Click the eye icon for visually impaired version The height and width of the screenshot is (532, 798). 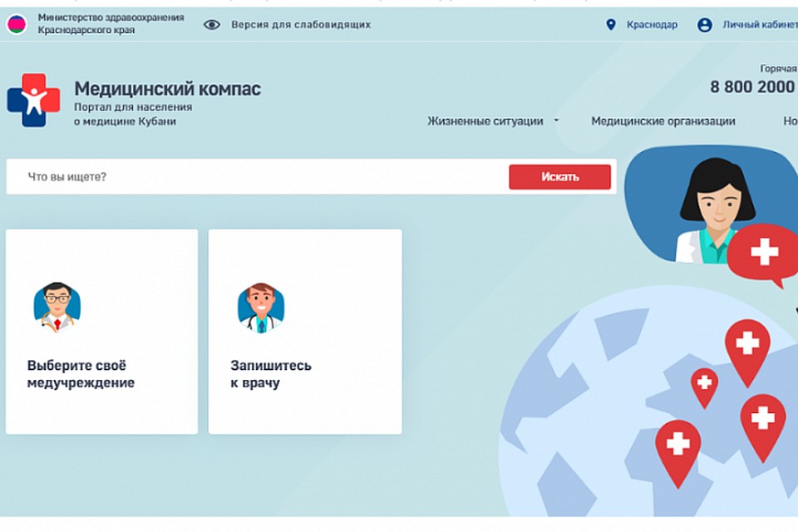(212, 24)
